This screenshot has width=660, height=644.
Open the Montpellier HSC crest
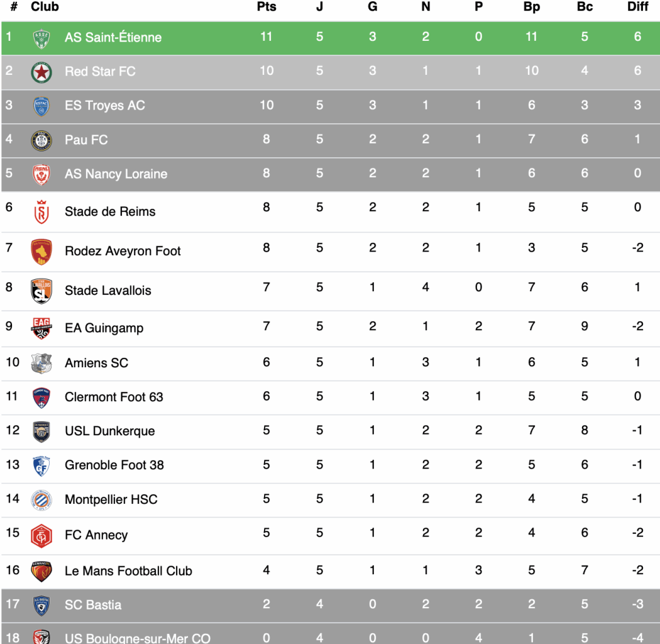coord(41,500)
